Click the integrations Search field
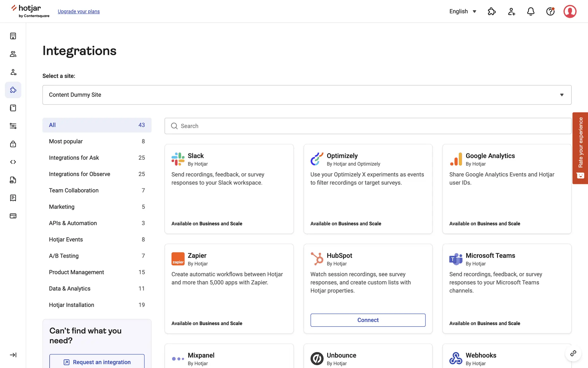 coord(368,126)
